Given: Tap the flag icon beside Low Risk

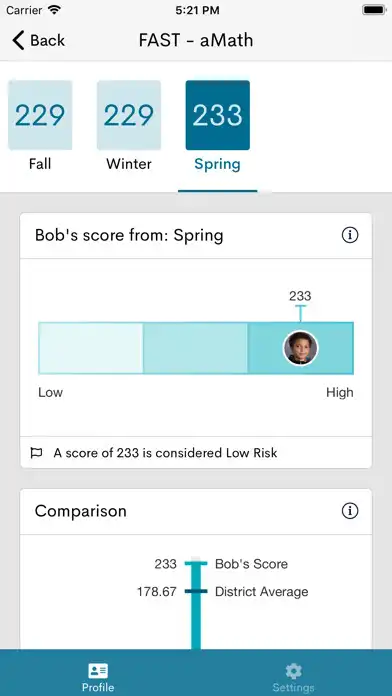Looking at the screenshot, I should point(36,453).
